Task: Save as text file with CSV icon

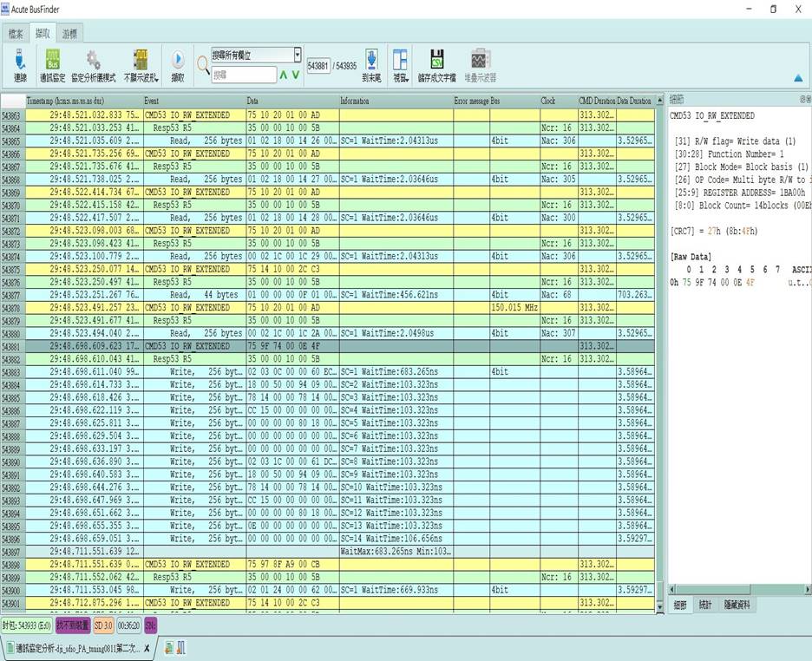Action: click(x=437, y=60)
